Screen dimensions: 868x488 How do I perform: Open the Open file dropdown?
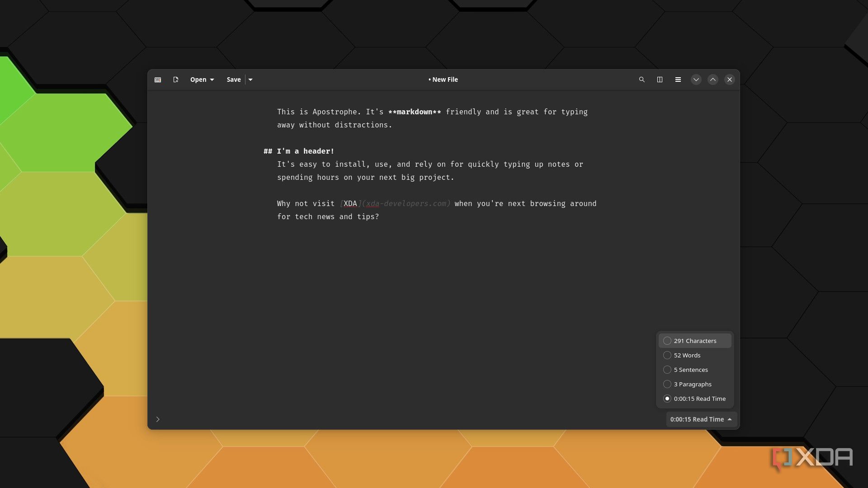click(202, 80)
